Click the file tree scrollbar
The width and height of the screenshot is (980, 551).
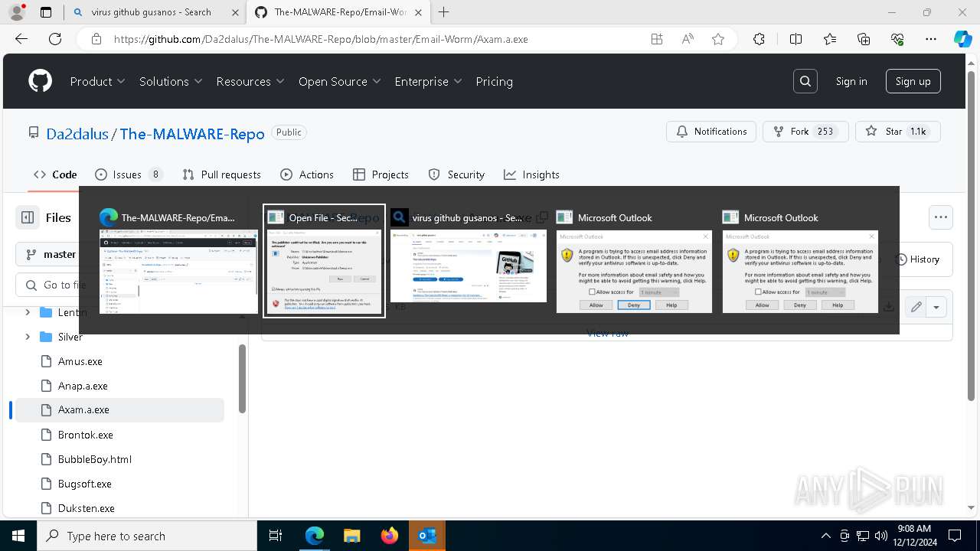coord(242,379)
